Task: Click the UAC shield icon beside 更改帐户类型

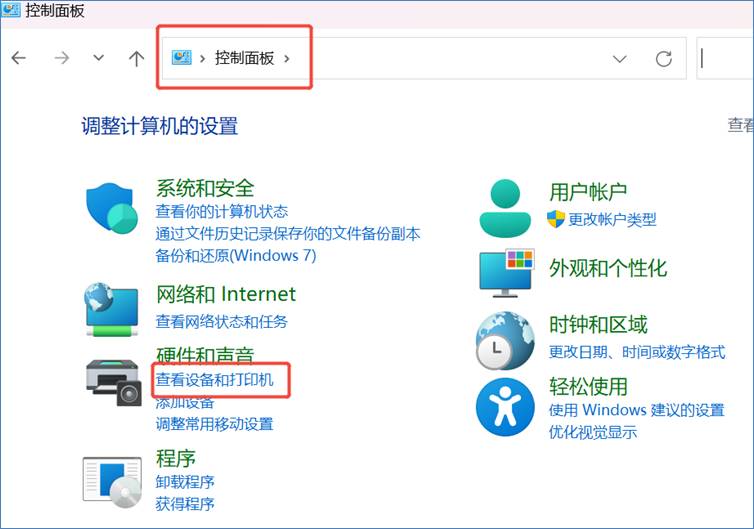Action: click(x=556, y=219)
